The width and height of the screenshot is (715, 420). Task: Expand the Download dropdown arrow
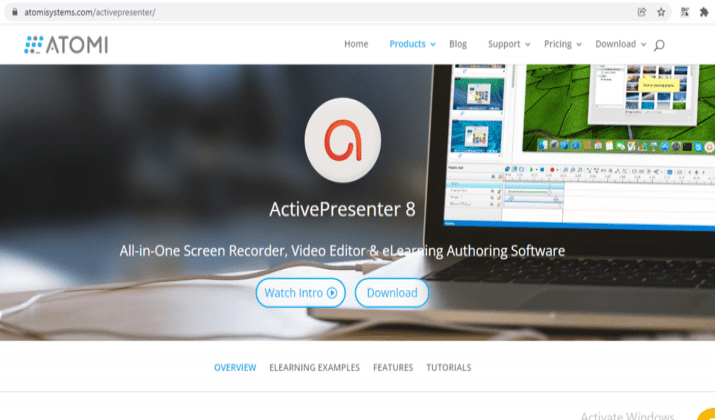[643, 45]
